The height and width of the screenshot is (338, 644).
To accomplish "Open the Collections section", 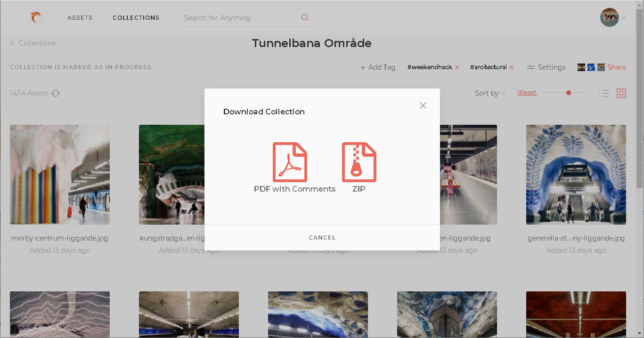I will [x=136, y=18].
